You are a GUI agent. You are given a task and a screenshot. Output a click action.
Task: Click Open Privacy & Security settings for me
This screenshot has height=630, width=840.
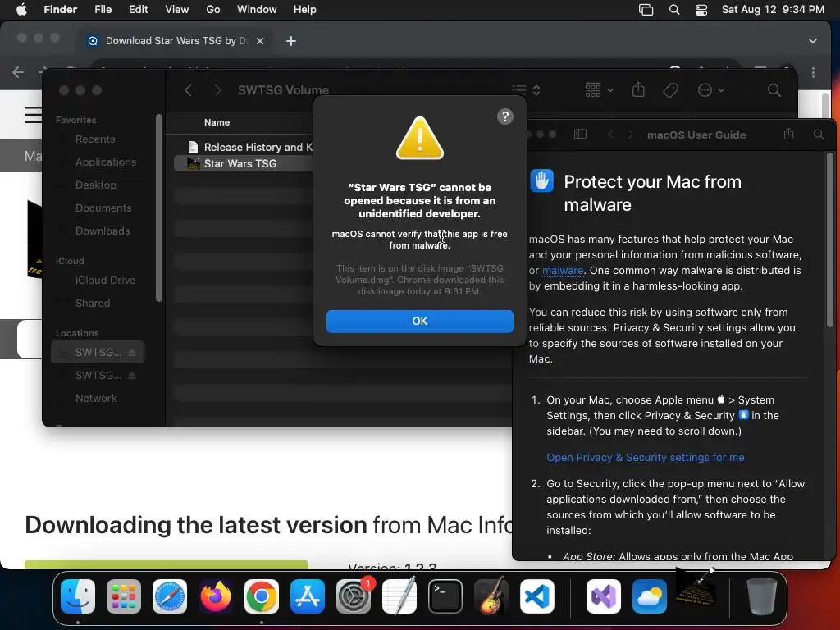point(645,458)
